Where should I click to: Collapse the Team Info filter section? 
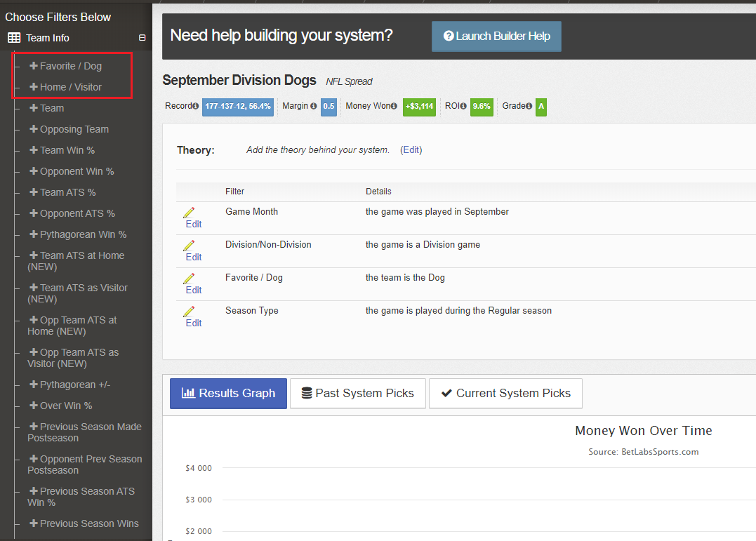click(x=142, y=38)
